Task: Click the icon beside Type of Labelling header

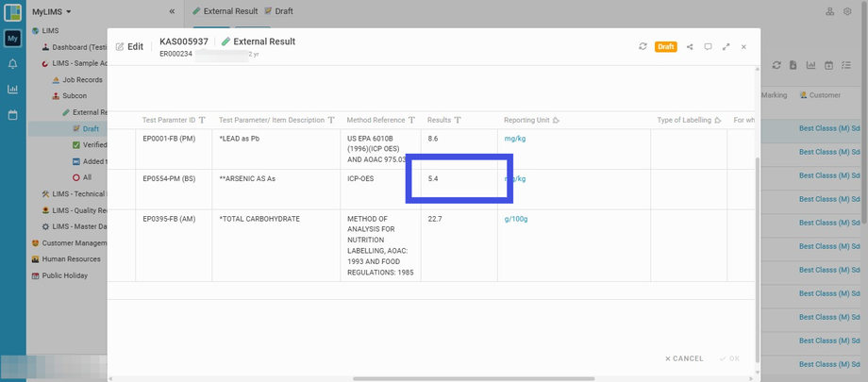Action: 718,120
